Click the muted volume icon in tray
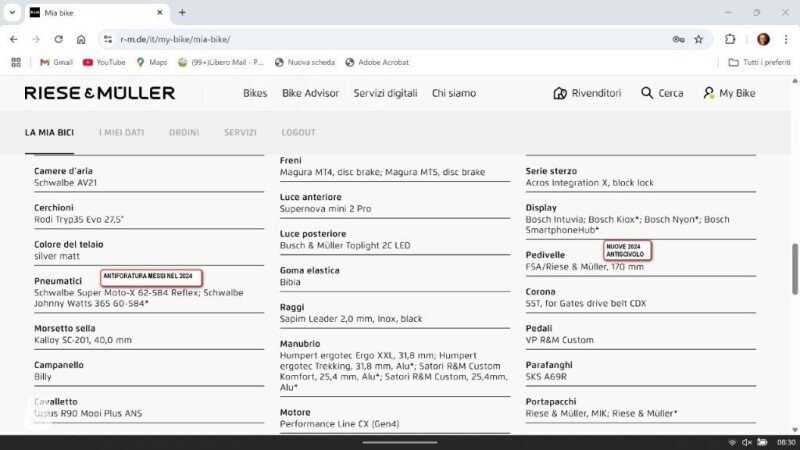 (747, 442)
